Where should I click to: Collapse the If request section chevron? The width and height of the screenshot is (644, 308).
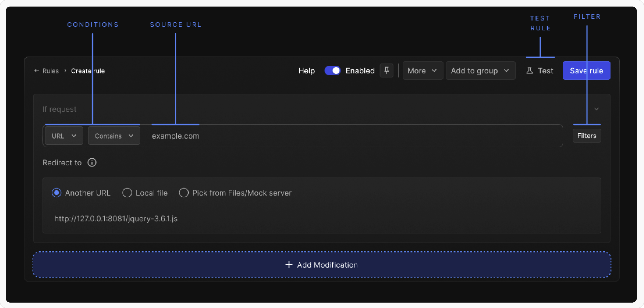pyautogui.click(x=596, y=109)
